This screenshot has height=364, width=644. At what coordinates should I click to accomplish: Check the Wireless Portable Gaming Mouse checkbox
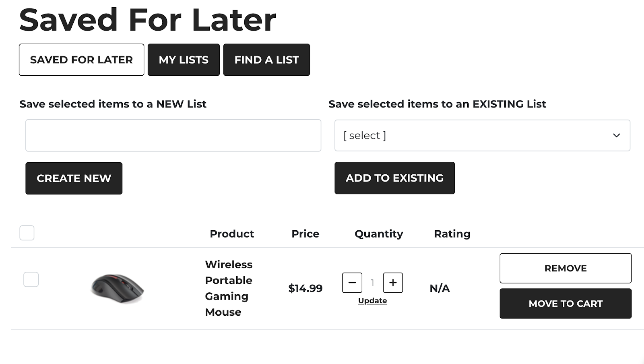[31, 279]
